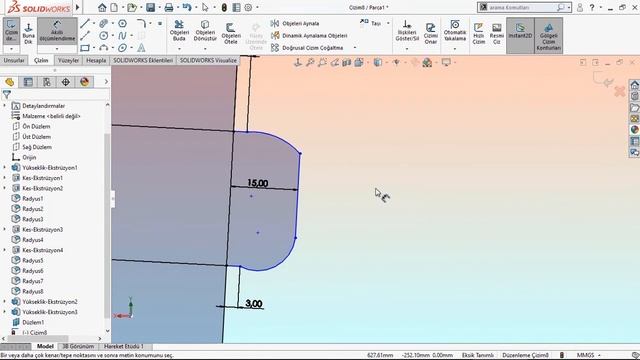Click the Undo icon
This screenshot has width=640, height=360.
tap(187, 7)
